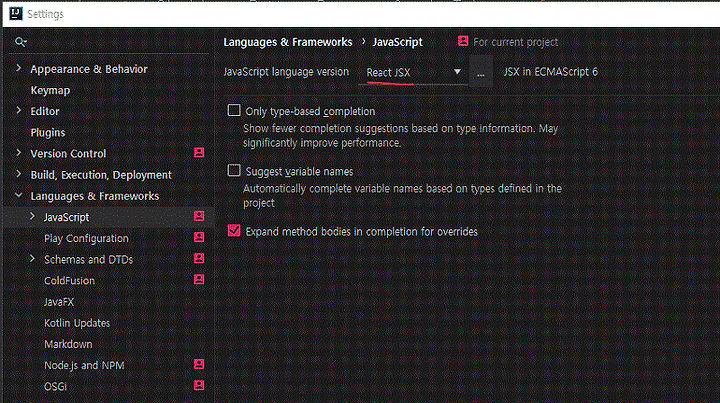Click the search magnifier icon in settings
This screenshot has width=720, height=403.
click(20, 42)
